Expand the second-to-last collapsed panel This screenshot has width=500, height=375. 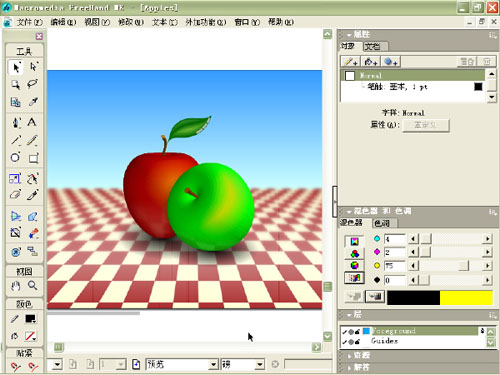pos(349,356)
